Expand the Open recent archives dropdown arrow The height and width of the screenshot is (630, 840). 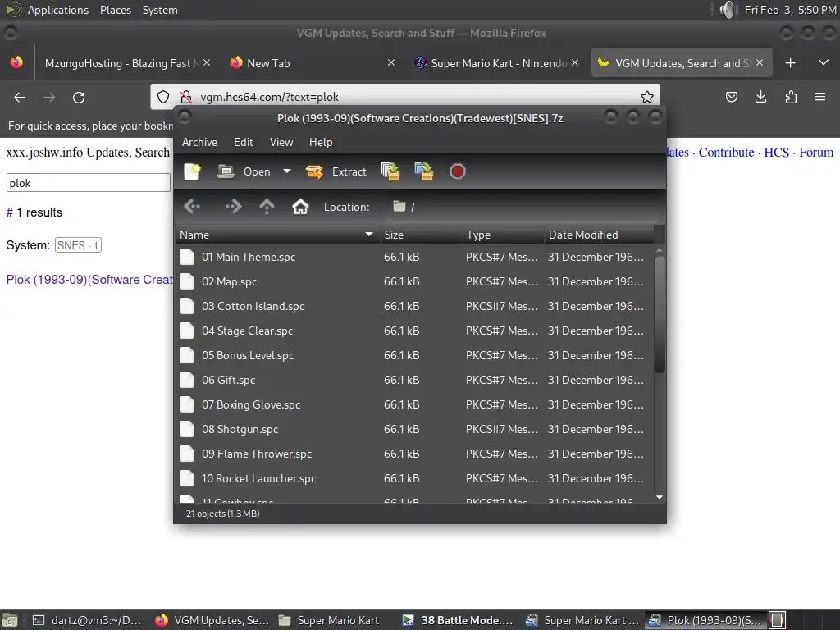point(287,171)
